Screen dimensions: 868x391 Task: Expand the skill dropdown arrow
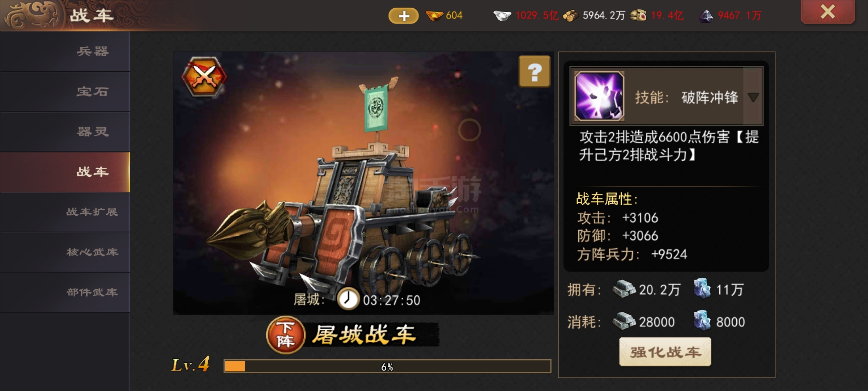(x=753, y=97)
